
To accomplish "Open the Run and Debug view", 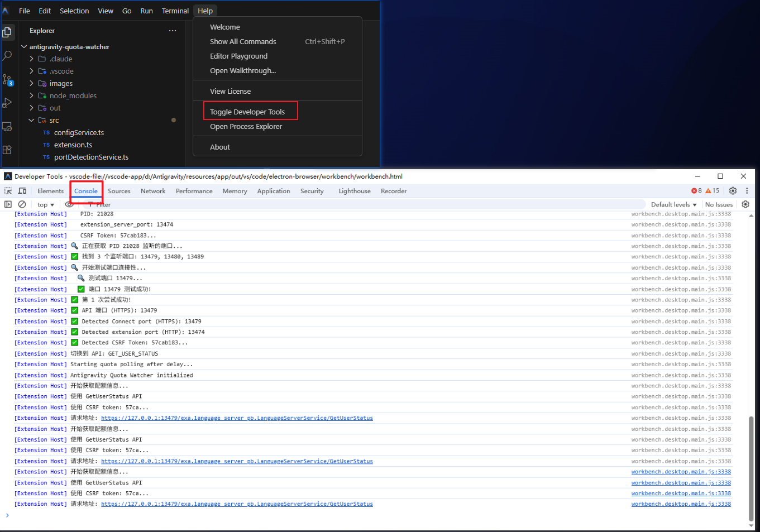I will pyautogui.click(x=7, y=103).
